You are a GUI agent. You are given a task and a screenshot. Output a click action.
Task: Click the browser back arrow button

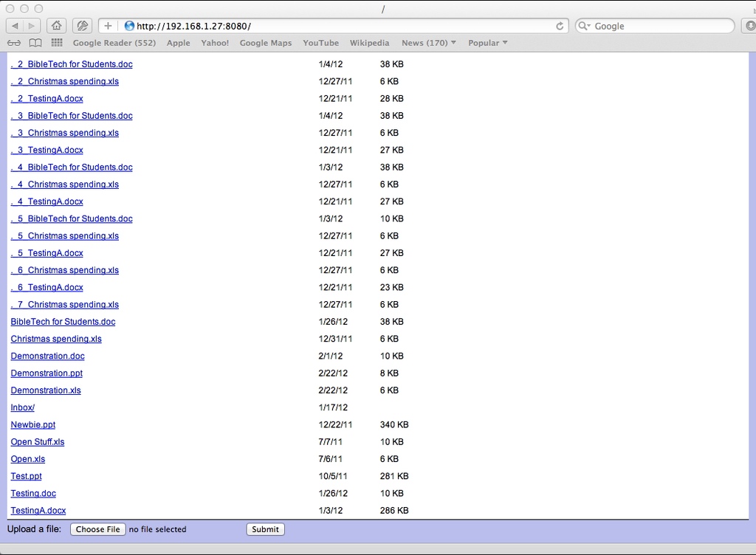click(16, 26)
